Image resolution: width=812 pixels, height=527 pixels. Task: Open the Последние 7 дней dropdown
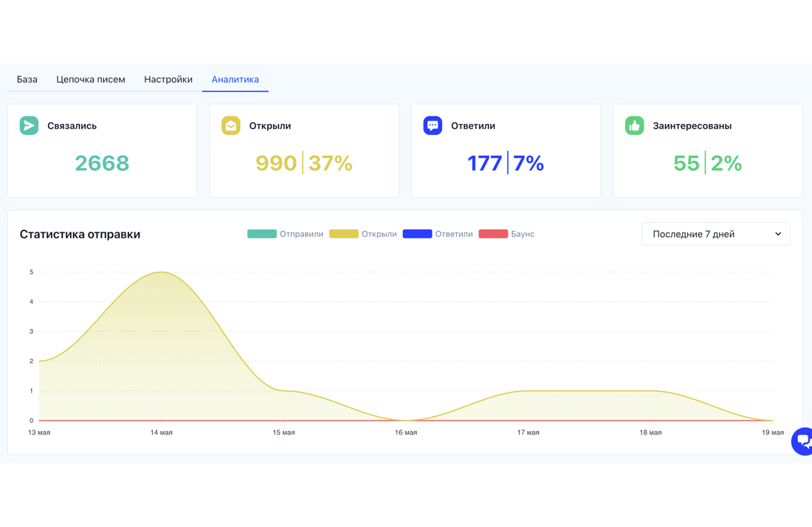[x=716, y=234]
